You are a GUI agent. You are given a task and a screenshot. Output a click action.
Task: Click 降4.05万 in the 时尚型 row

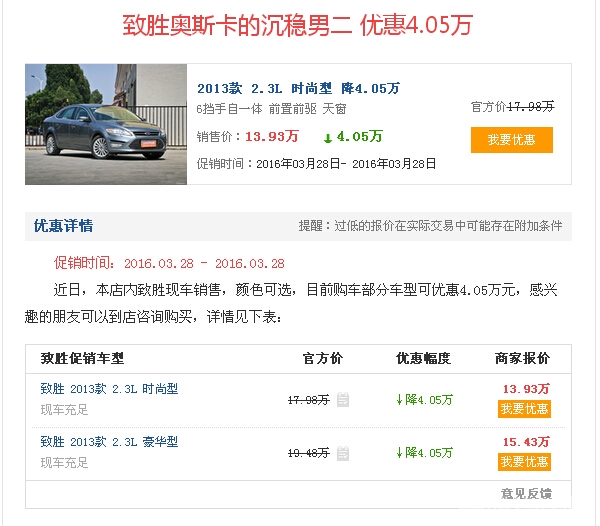(x=424, y=400)
